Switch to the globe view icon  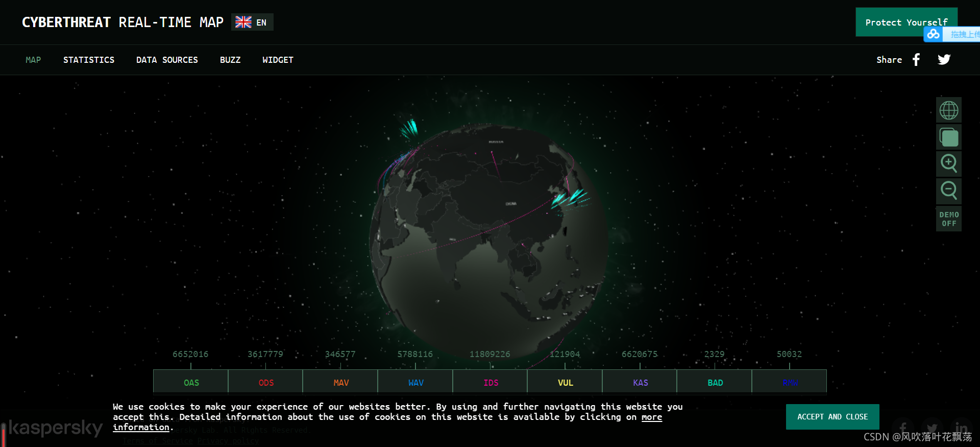point(949,110)
